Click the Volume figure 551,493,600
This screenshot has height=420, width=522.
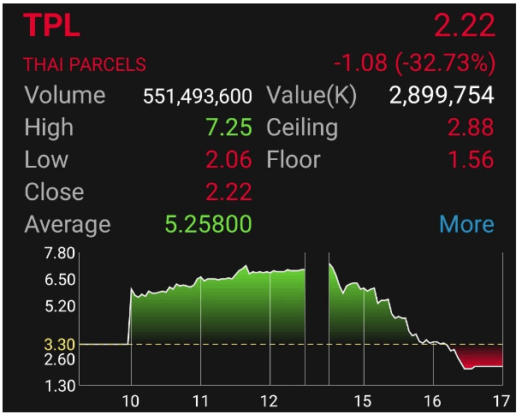(198, 96)
